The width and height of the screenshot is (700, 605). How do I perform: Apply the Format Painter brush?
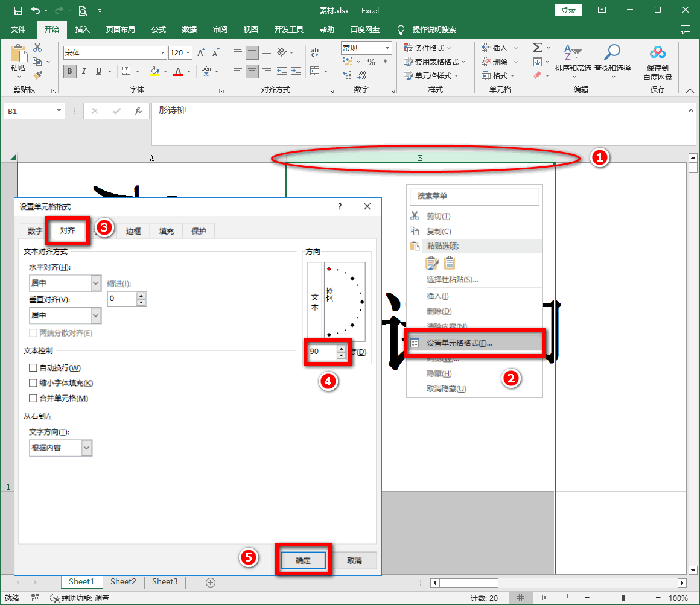click(x=37, y=75)
